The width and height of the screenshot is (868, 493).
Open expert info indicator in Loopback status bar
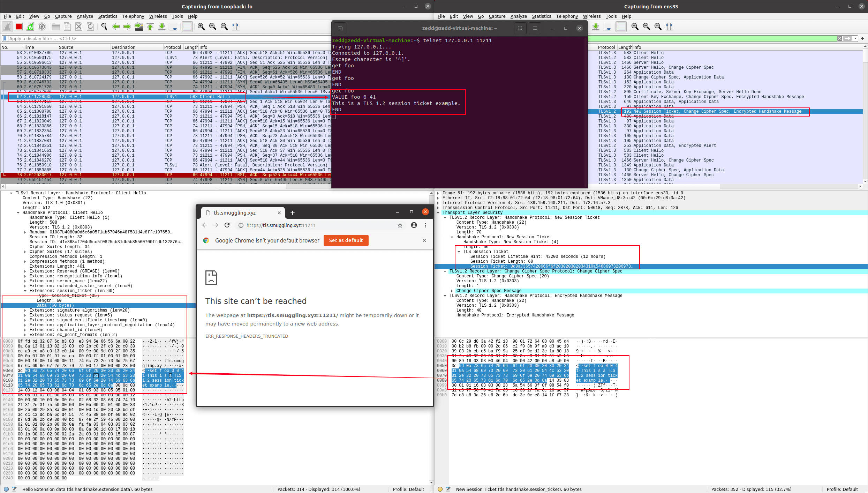point(6,489)
